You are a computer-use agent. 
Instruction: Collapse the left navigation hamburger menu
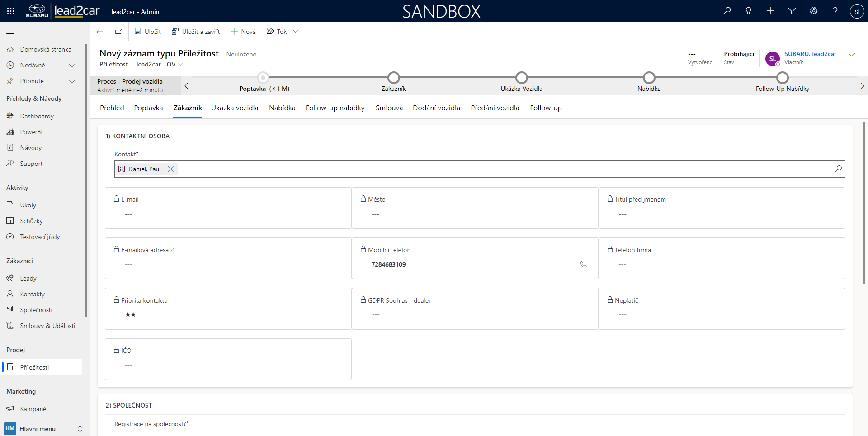(x=10, y=32)
